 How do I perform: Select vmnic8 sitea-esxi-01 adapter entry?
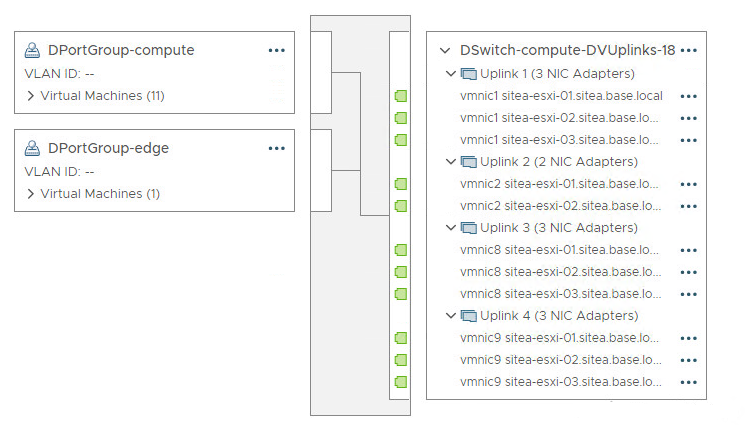click(559, 250)
